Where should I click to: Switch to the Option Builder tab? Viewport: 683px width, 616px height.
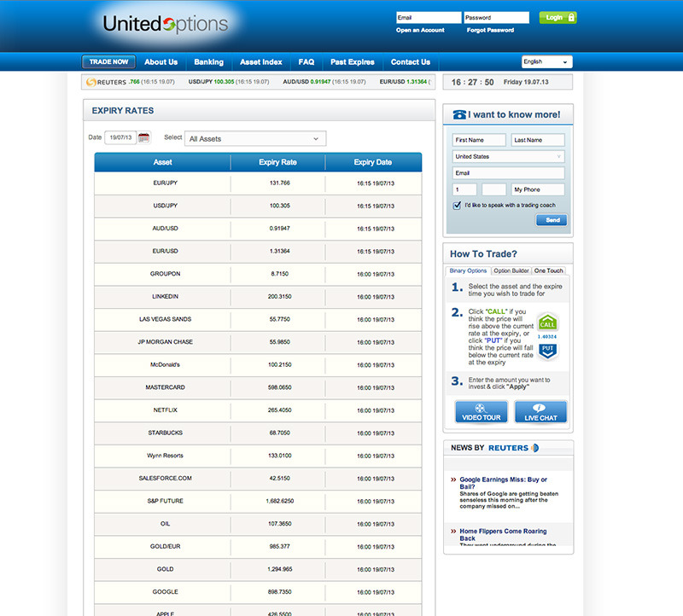tap(511, 270)
